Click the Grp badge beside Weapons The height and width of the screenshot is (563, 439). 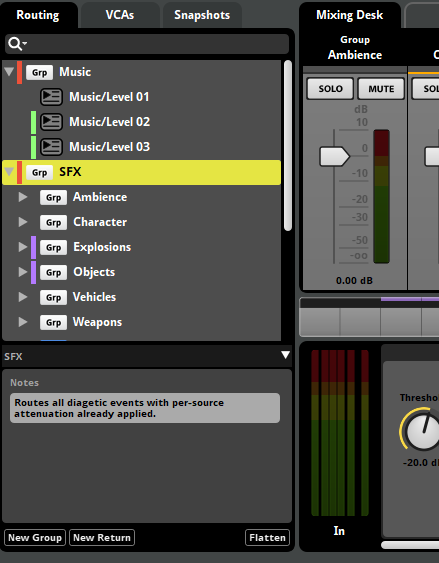53,322
